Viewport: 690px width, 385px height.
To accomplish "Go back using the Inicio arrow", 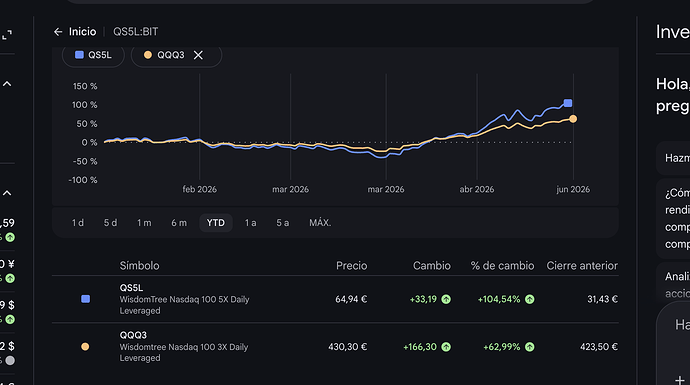I will click(x=58, y=32).
